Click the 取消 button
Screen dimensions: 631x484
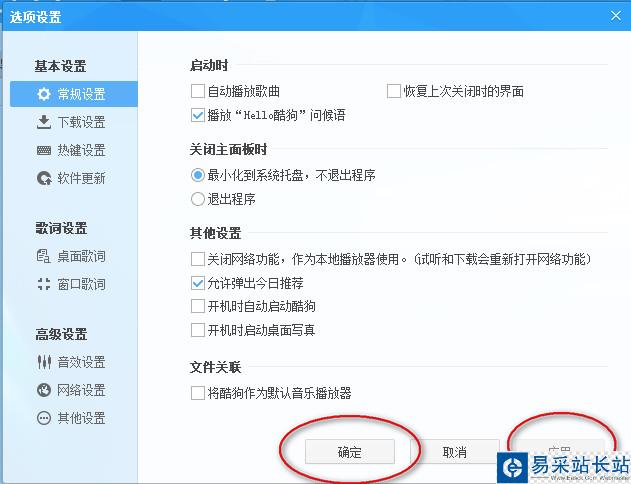pos(455,452)
